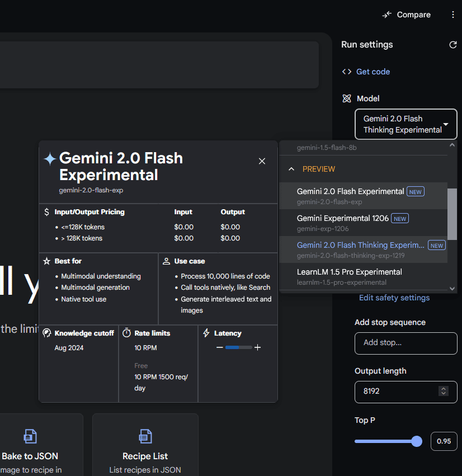Click the NEW badge on Gemini Experimental 1206
The height and width of the screenshot is (476, 462).
point(400,219)
